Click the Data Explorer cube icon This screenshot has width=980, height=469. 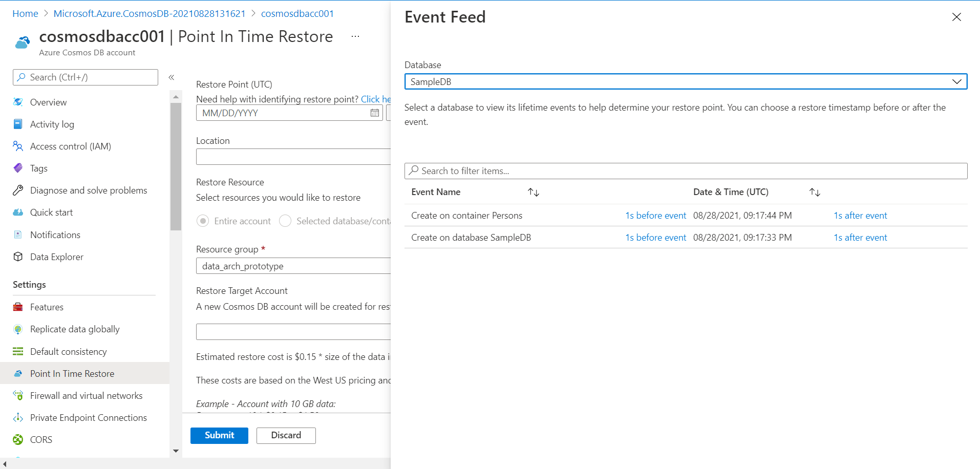click(x=18, y=257)
